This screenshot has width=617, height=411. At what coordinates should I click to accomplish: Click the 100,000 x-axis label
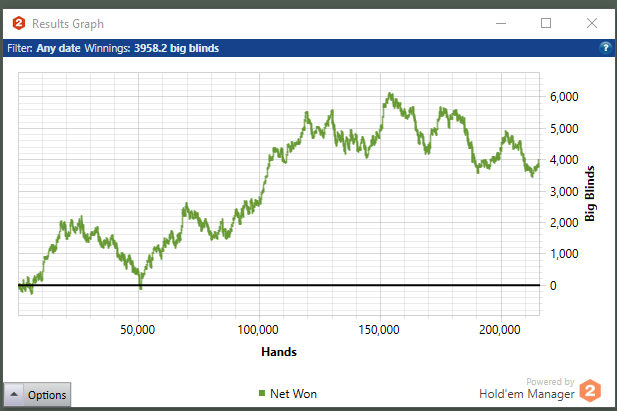point(258,330)
